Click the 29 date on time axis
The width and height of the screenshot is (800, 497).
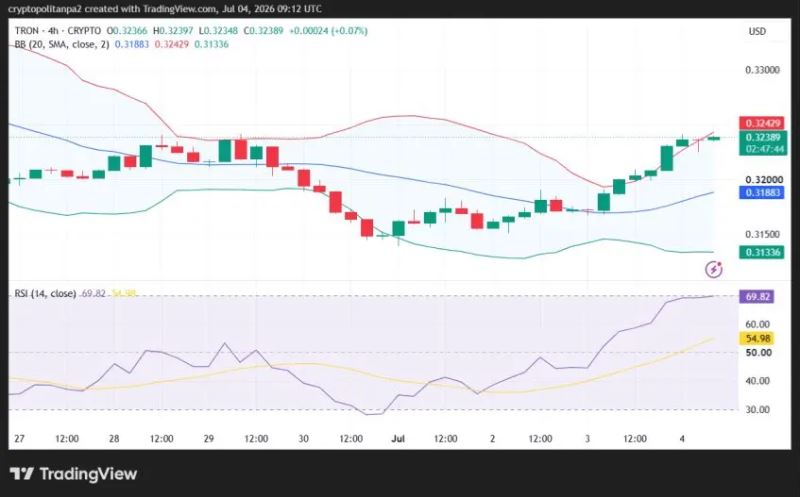pyautogui.click(x=209, y=438)
